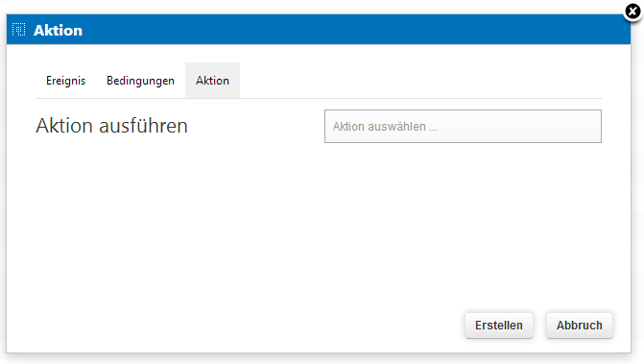Switch to the Ereignis tab
Screen dimensions: 644x364
pos(65,81)
